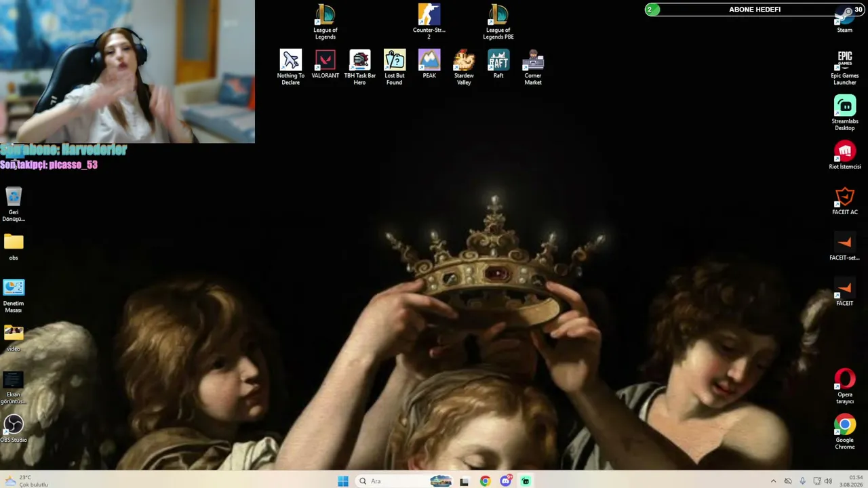Select the OBS Studio desktop shortcut
Screen dimensions: 868x488
pos(14,428)
